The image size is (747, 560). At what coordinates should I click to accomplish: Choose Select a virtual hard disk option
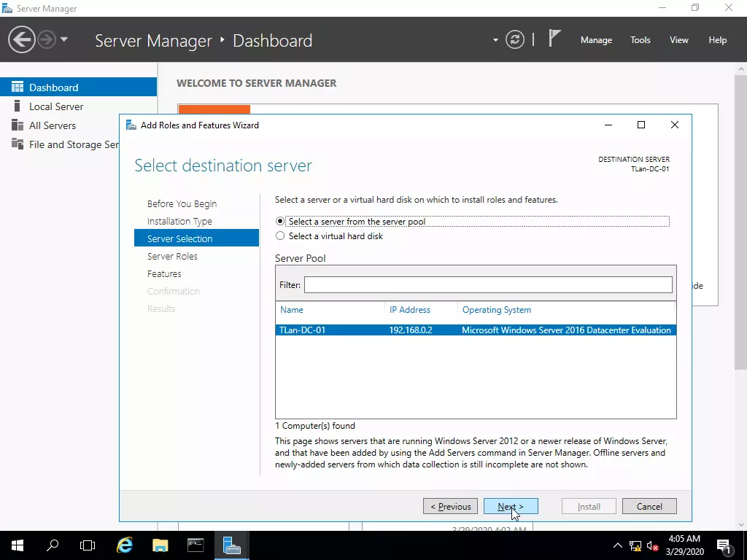[x=280, y=236]
